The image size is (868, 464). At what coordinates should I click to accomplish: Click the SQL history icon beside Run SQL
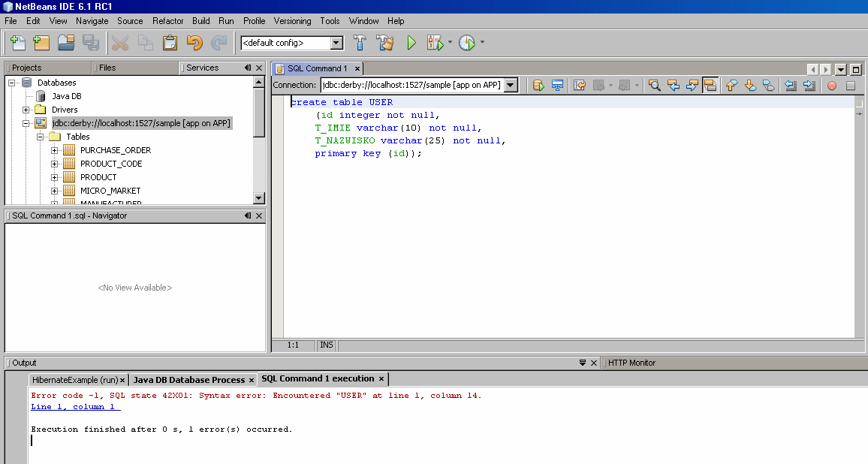pyautogui.click(x=557, y=86)
